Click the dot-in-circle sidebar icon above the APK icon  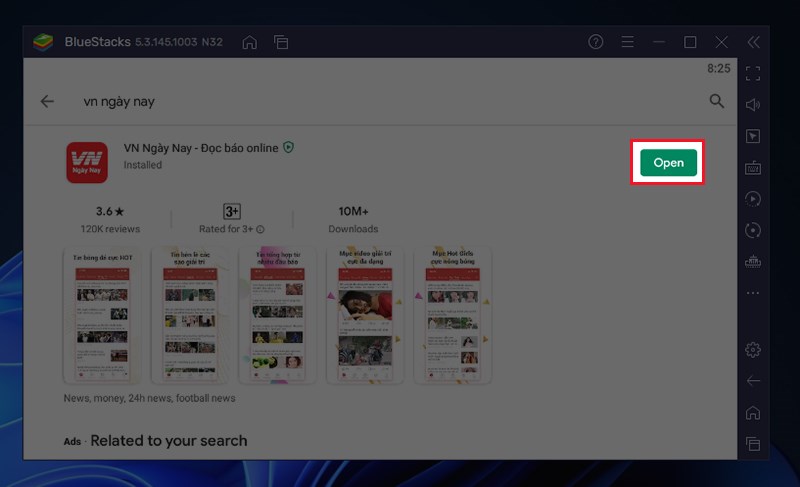click(x=753, y=230)
